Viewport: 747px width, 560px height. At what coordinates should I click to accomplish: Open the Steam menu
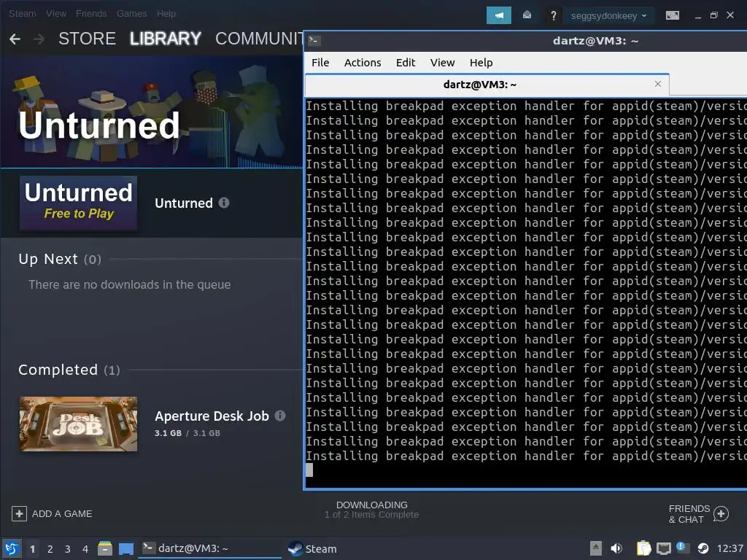coord(23,13)
